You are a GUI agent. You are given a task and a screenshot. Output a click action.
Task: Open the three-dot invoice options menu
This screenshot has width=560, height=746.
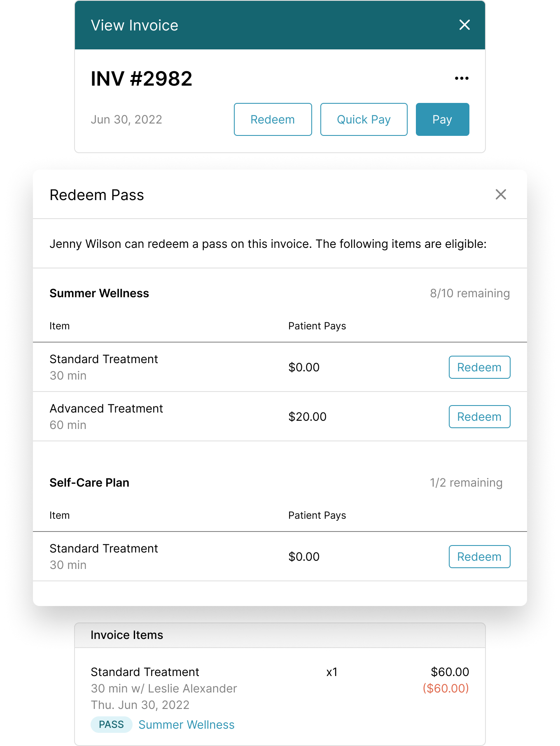coord(462,78)
